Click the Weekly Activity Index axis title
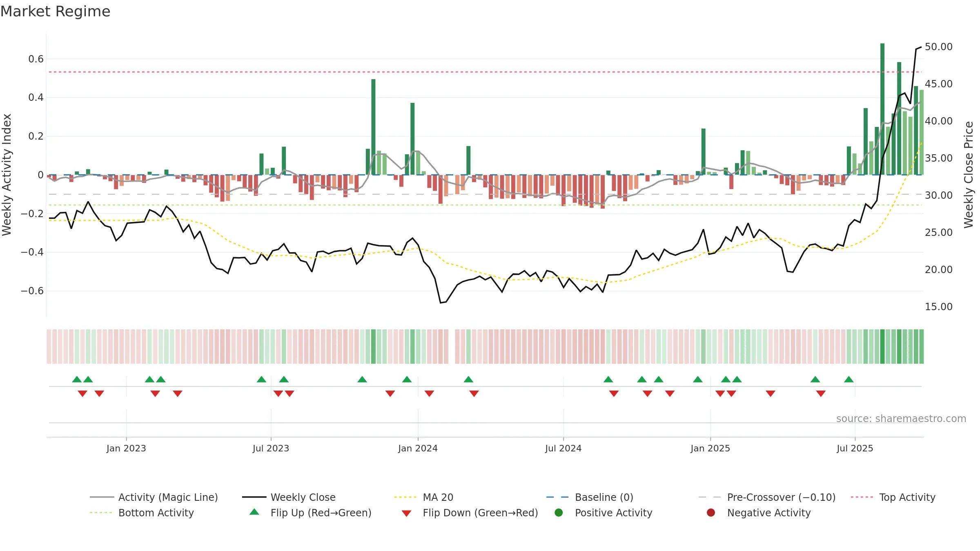 tap(7, 175)
